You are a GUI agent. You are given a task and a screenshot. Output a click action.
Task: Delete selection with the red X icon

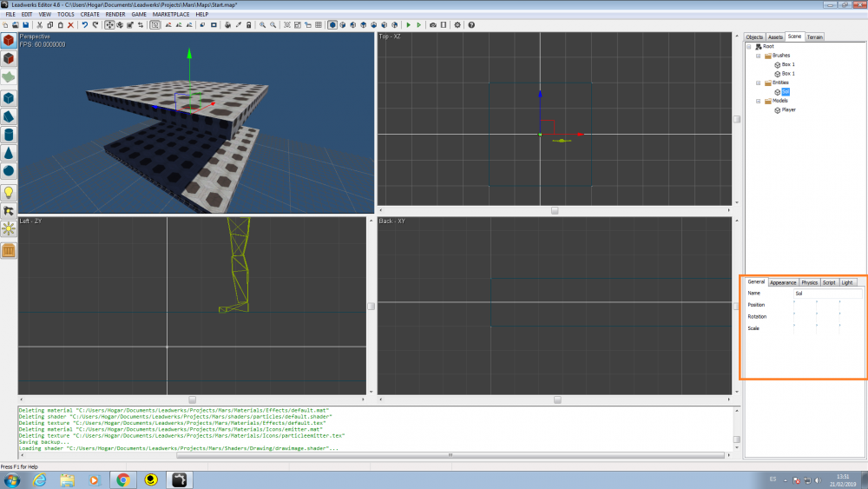(70, 25)
